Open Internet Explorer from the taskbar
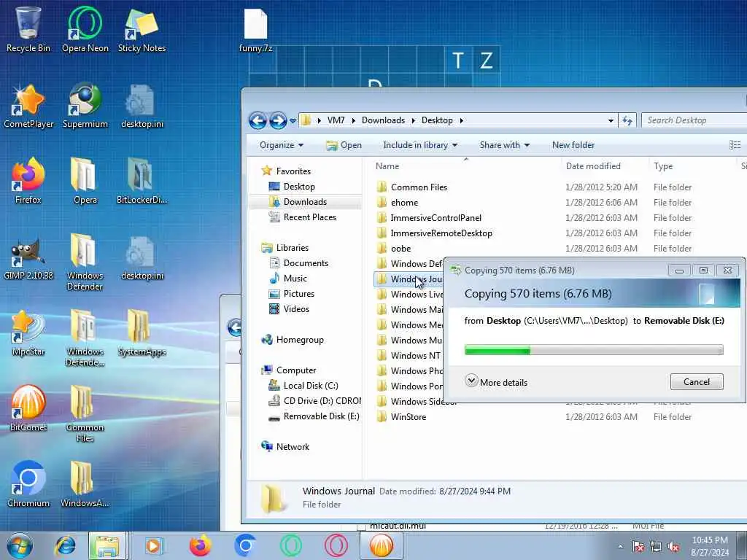Image resolution: width=747 pixels, height=560 pixels. point(65,545)
